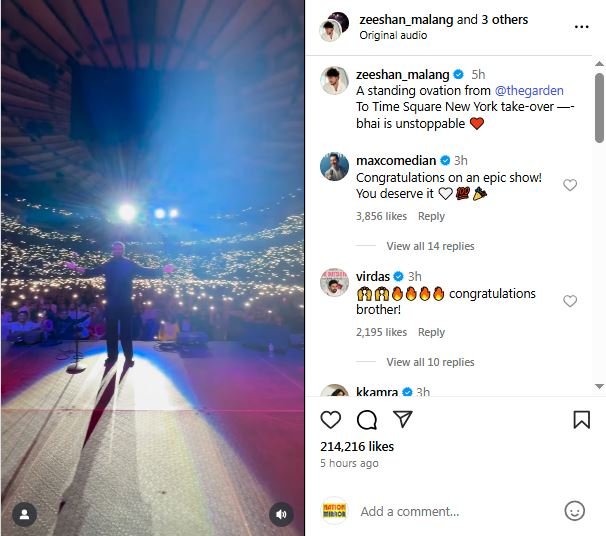Viewport: 606px width, 536px height.
Task: Like virdas's comment heart
Action: (x=570, y=301)
